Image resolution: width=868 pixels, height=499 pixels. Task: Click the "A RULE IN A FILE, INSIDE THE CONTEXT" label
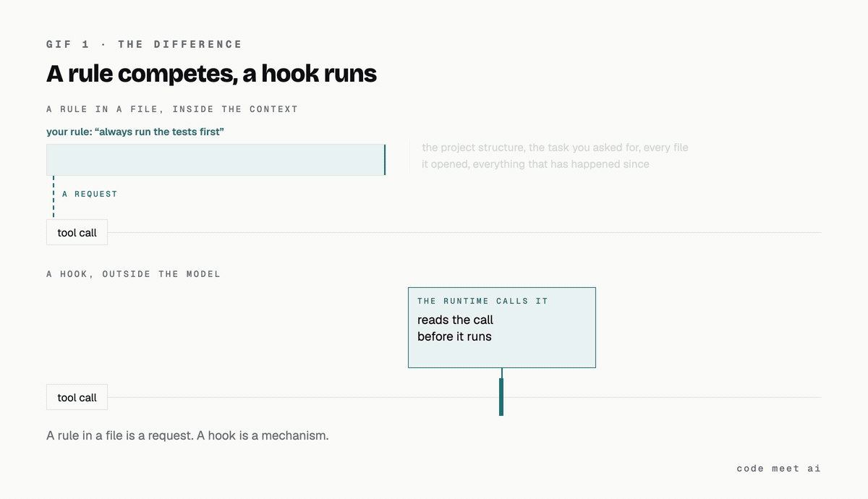[172, 109]
